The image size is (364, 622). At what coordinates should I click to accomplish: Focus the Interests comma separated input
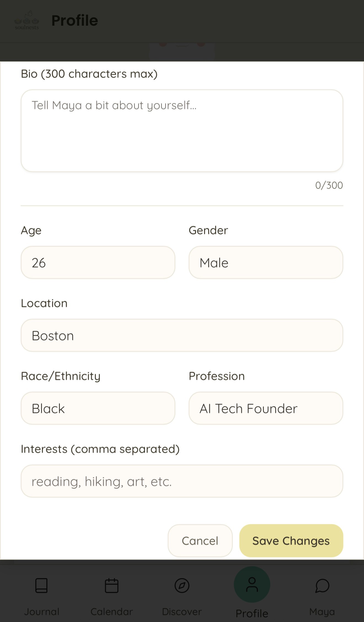tap(182, 481)
